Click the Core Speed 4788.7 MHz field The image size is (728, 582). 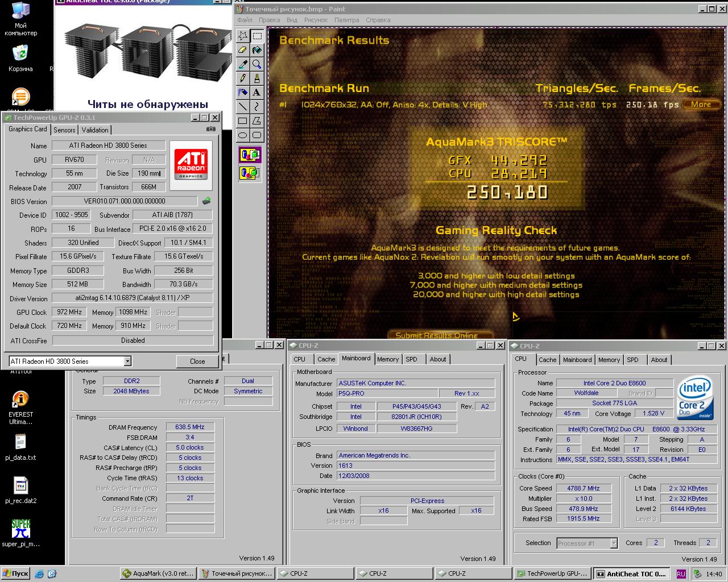click(x=584, y=488)
